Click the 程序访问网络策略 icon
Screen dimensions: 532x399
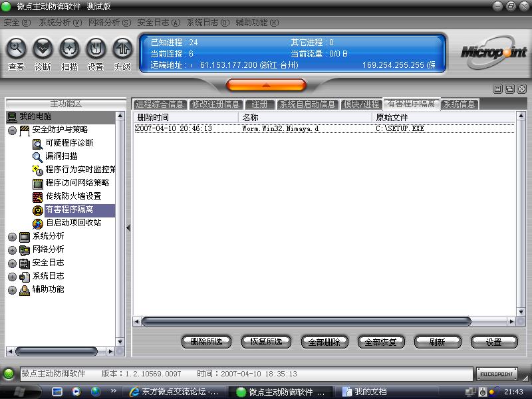click(37, 184)
